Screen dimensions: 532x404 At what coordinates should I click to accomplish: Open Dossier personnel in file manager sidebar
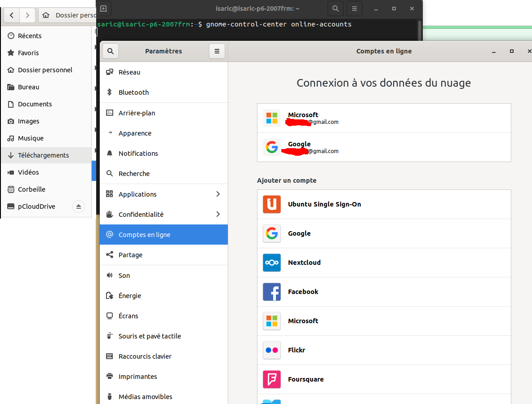(46, 70)
